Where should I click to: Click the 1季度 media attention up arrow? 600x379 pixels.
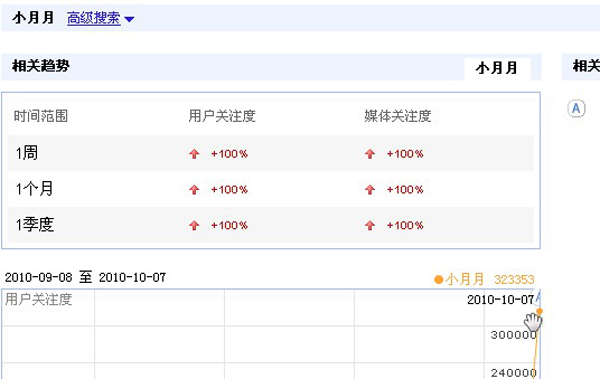pyautogui.click(x=370, y=225)
